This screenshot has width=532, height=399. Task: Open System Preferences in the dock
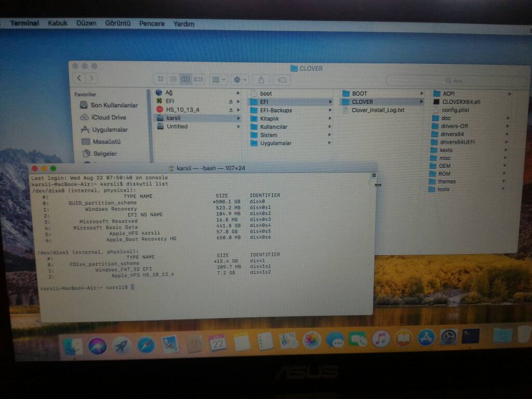pos(448,338)
